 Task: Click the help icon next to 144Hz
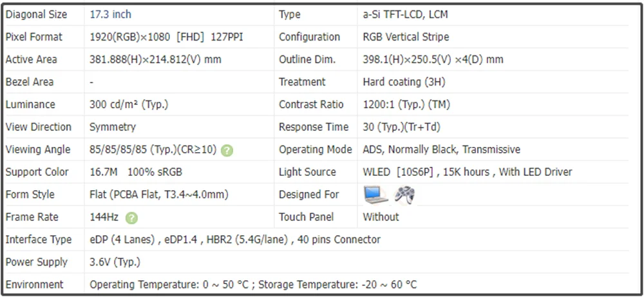[x=131, y=218]
